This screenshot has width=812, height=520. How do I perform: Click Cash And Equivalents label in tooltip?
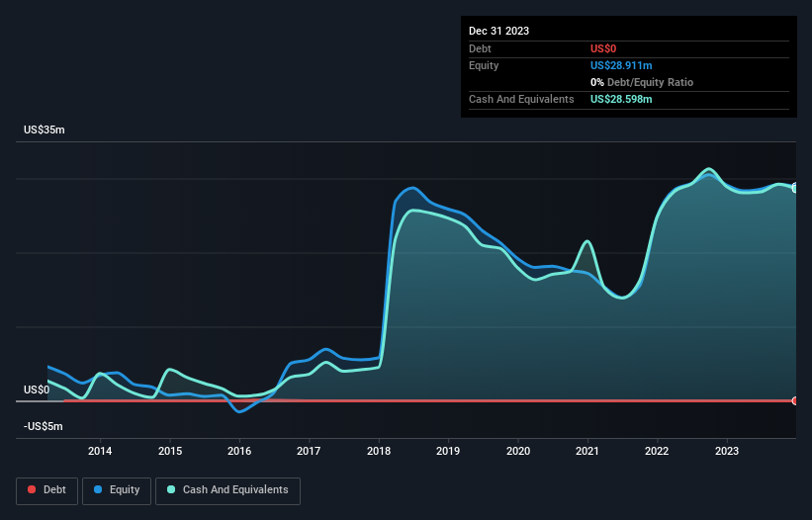tap(521, 99)
